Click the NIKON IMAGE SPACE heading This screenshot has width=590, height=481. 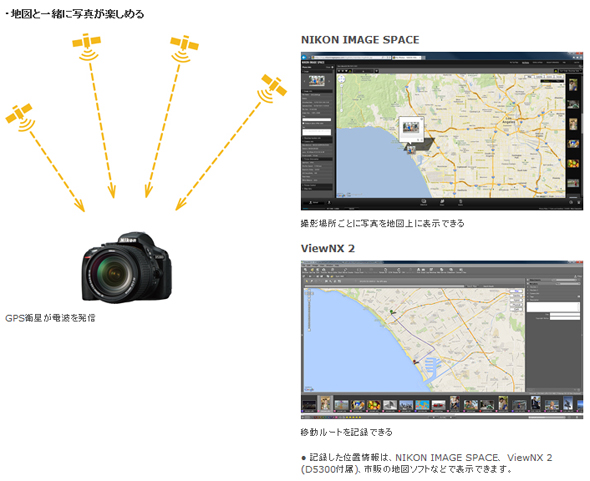click(x=360, y=40)
